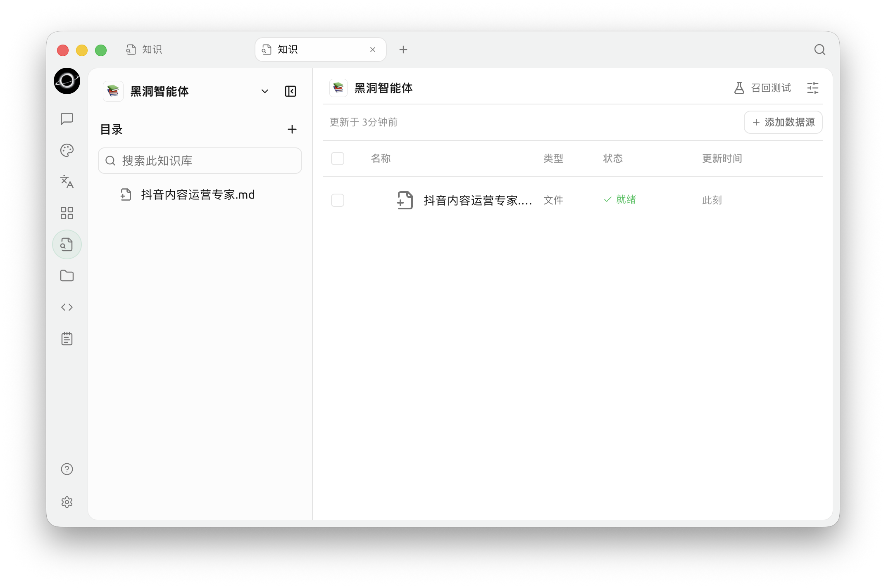The image size is (886, 588).
Task: Click the 黑洞智能体 title in main header
Action: point(383,88)
